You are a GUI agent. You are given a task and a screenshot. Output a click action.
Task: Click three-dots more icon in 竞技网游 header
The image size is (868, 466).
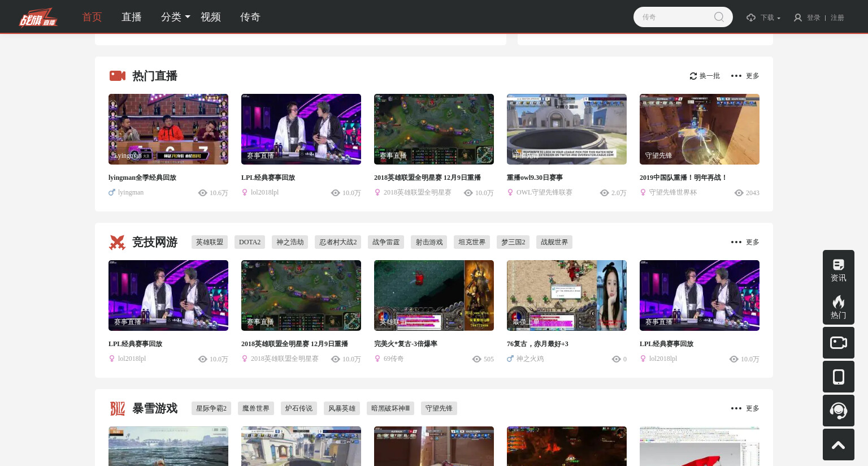tap(736, 242)
